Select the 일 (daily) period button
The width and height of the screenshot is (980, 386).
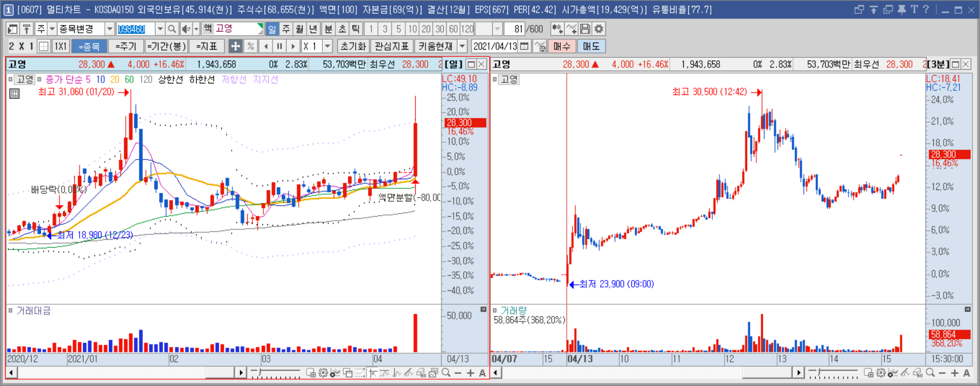(272, 29)
